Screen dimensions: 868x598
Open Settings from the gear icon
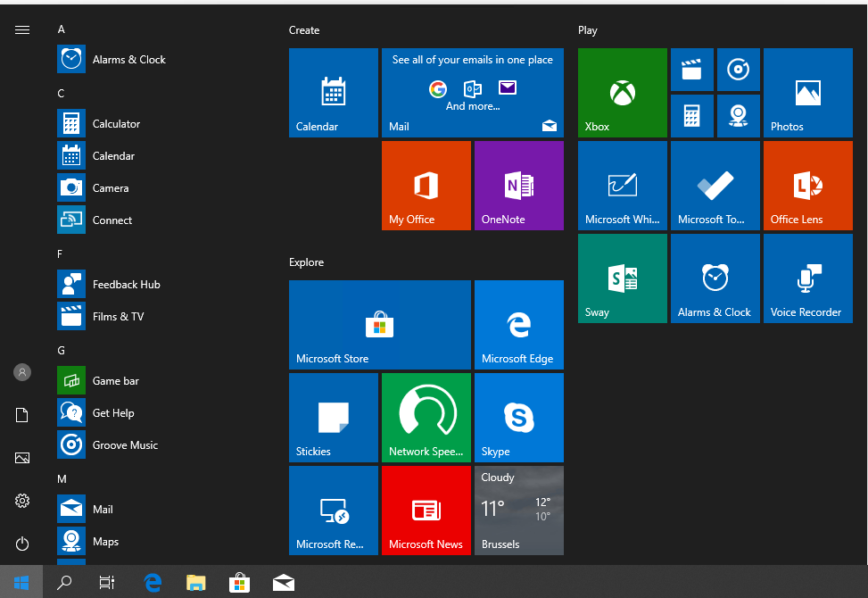(x=22, y=501)
